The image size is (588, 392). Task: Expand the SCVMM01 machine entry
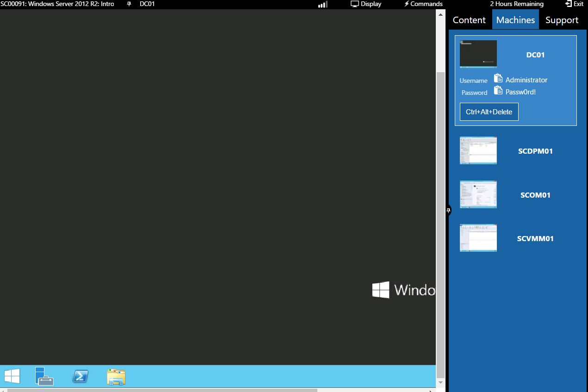click(478, 237)
